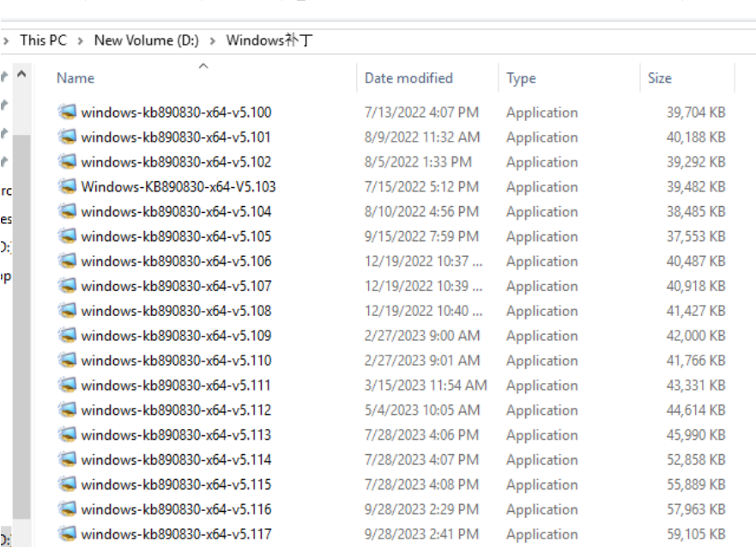Click size value 39,704 KB
Image resolution: width=756 pixels, height=547 pixels.
pyautogui.click(x=696, y=112)
